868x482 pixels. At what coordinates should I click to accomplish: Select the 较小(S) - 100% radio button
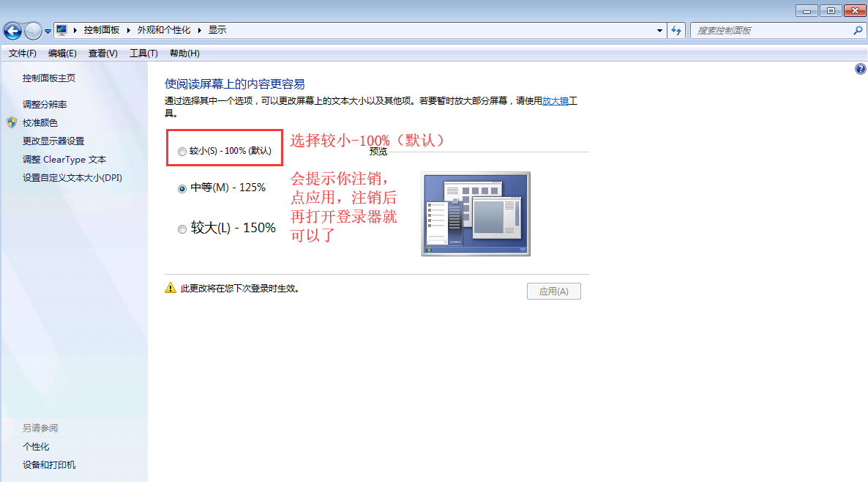[x=182, y=152]
